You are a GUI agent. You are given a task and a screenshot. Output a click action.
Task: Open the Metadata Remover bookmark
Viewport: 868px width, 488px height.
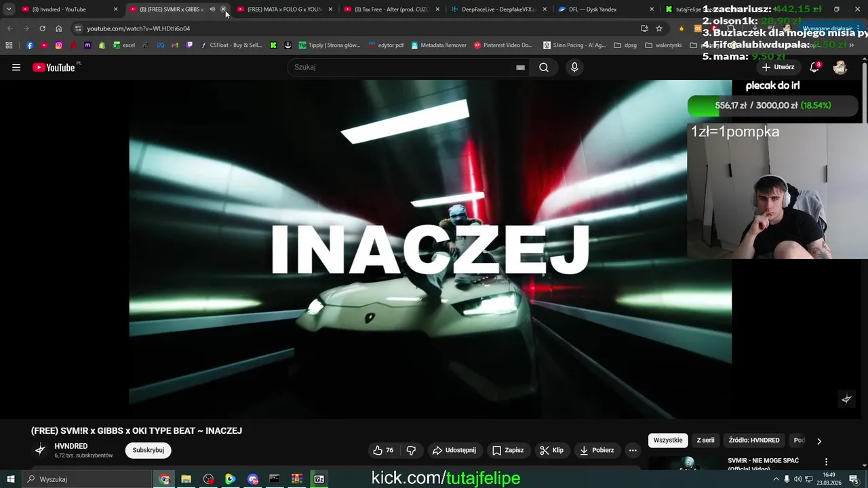438,45
